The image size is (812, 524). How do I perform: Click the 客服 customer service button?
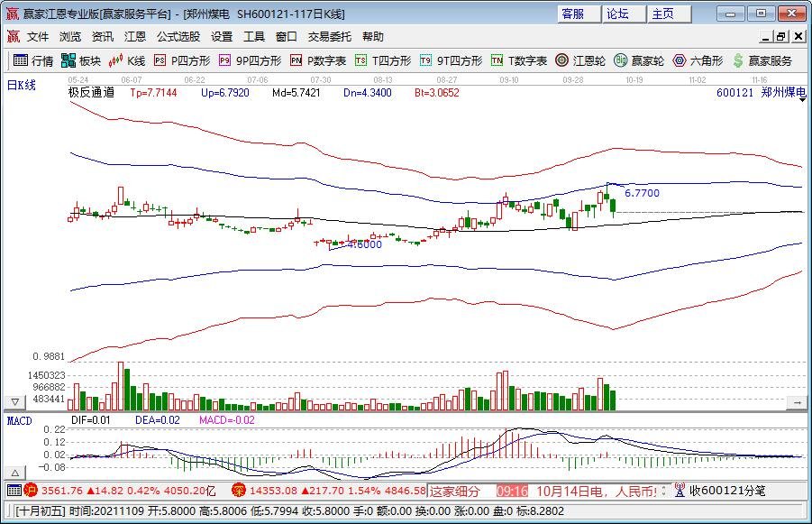tap(573, 14)
